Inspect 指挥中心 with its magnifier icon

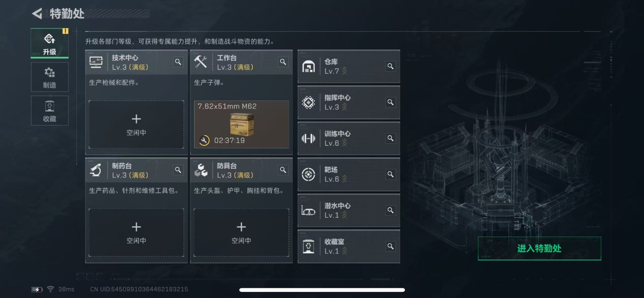click(x=391, y=102)
